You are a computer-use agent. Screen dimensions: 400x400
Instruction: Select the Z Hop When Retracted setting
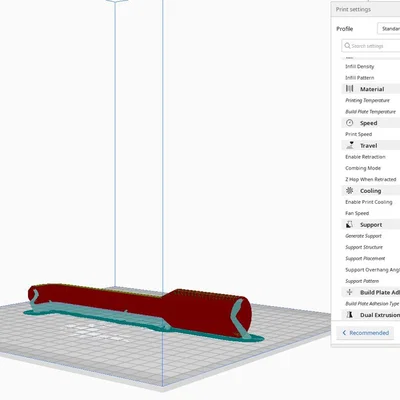click(370, 179)
